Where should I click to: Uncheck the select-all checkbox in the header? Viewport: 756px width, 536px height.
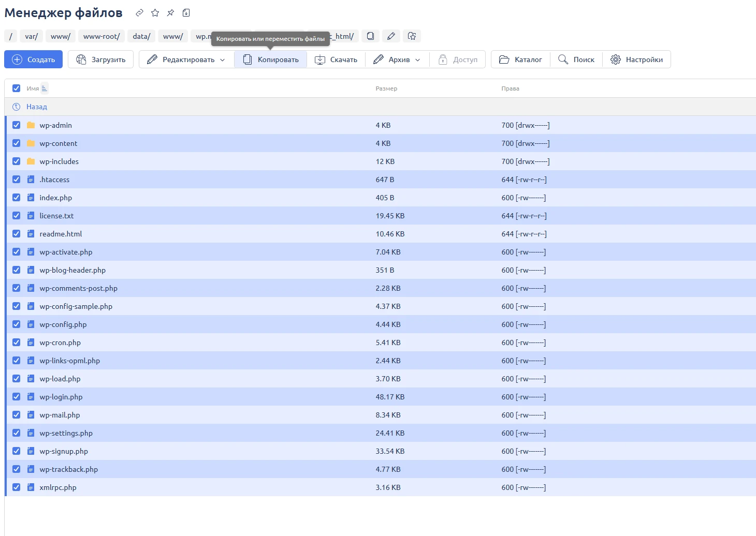[16, 88]
